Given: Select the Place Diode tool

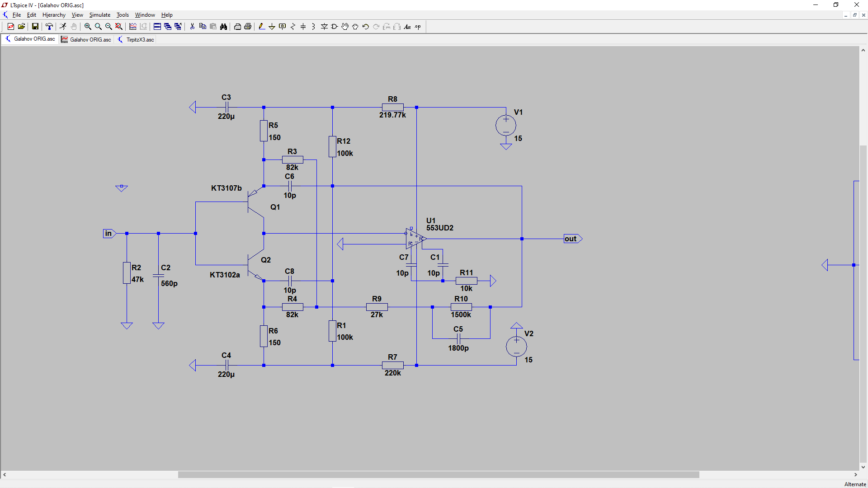Looking at the screenshot, I should pyautogui.click(x=324, y=27).
